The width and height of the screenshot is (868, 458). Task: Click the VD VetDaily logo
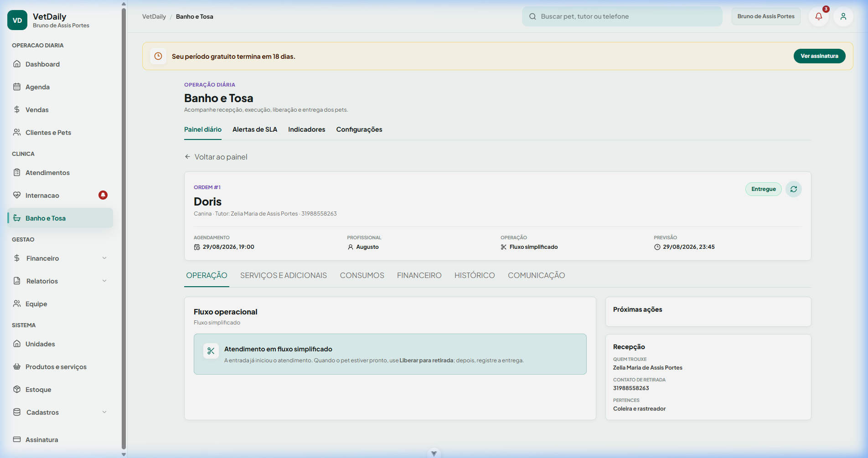pos(17,20)
